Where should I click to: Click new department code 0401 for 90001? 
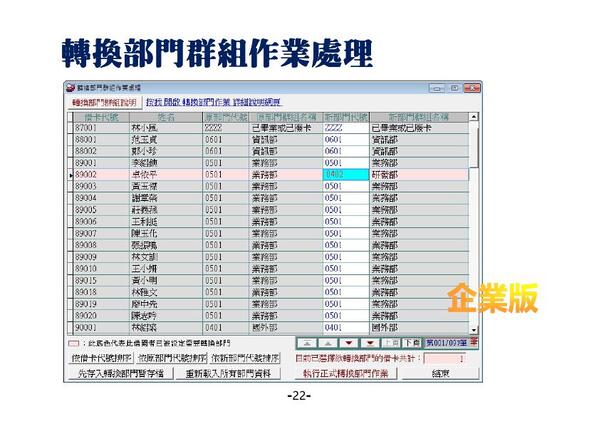point(346,327)
